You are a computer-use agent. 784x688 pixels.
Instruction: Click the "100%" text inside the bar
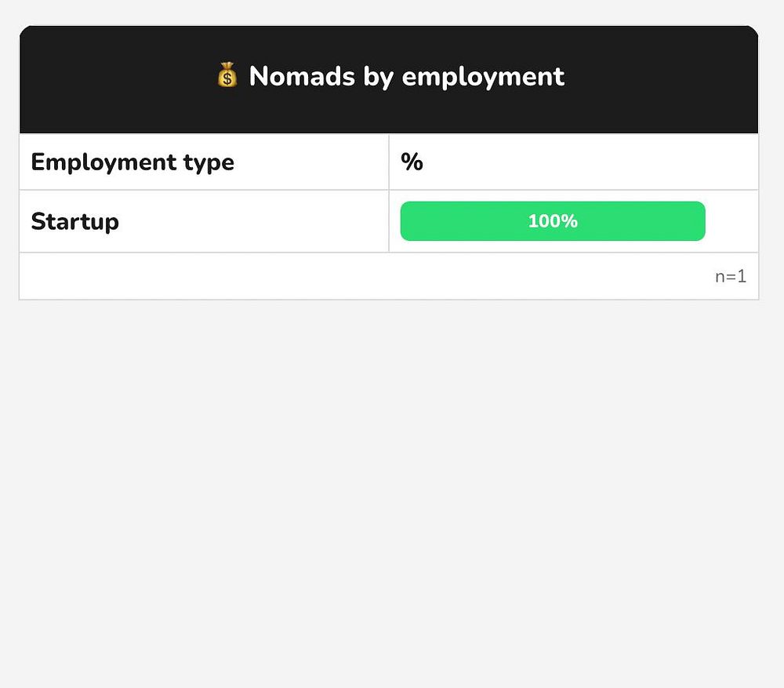553,221
